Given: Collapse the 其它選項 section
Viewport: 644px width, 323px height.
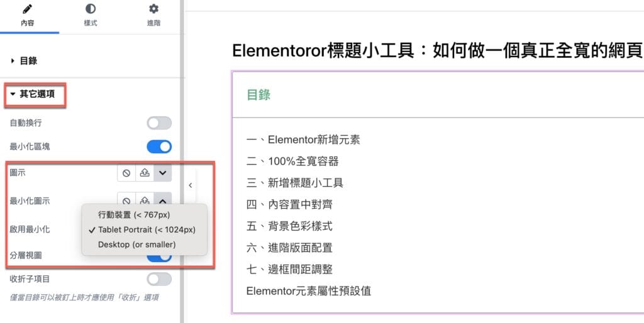Looking at the screenshot, I should tap(33, 94).
